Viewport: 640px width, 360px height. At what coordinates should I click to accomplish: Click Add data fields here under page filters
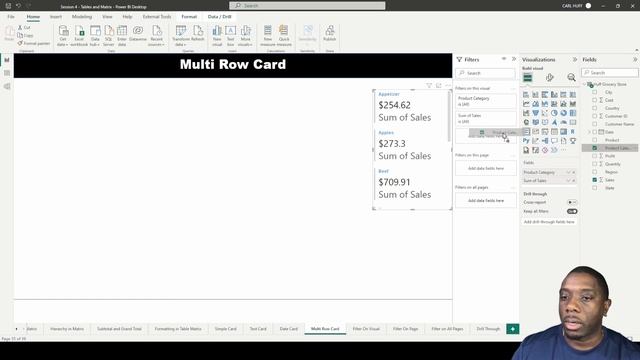pos(486,168)
